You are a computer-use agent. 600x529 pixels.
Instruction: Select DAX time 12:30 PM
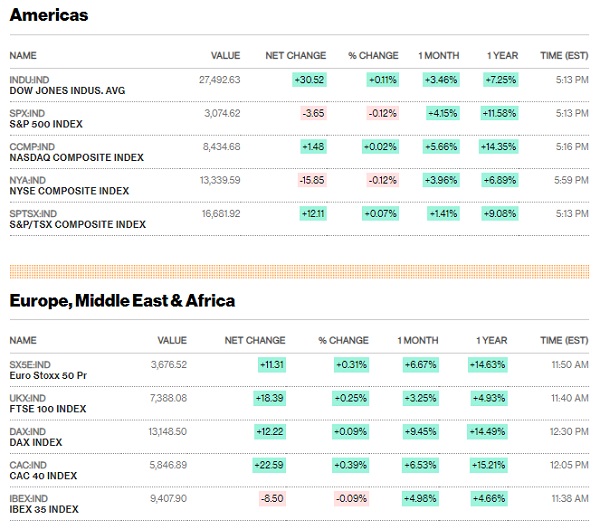coord(569,431)
